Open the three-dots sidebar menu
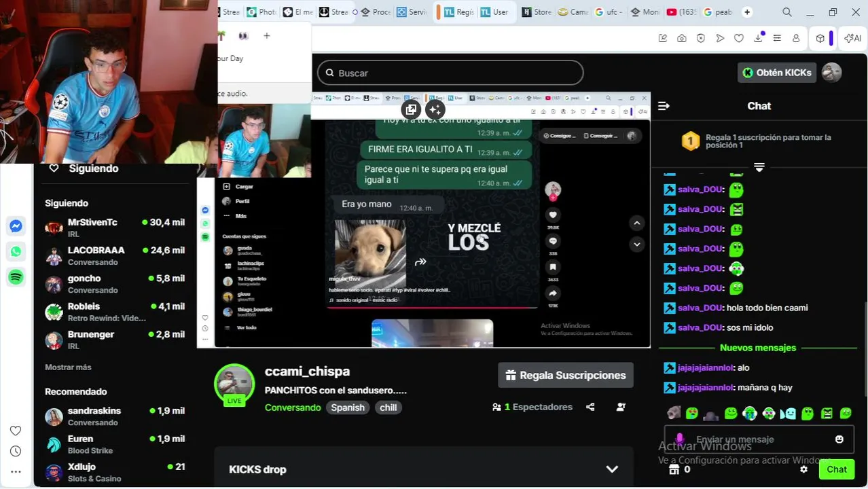This screenshot has height=489, width=868. click(16, 471)
